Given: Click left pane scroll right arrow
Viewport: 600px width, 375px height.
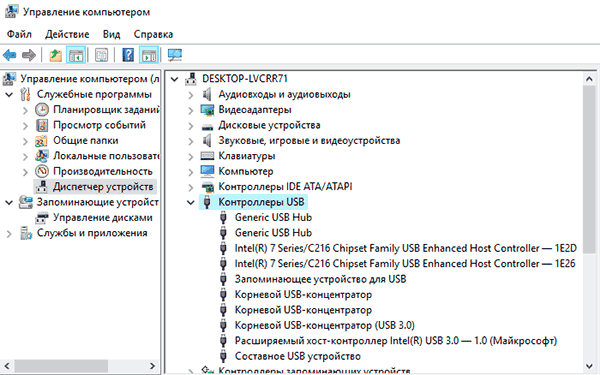Looking at the screenshot, I should [x=152, y=366].
